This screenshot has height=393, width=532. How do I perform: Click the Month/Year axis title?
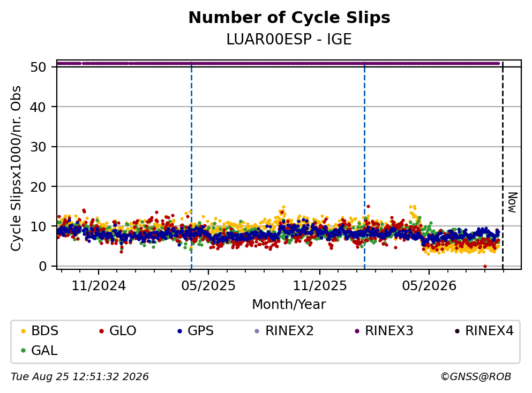tap(289, 305)
